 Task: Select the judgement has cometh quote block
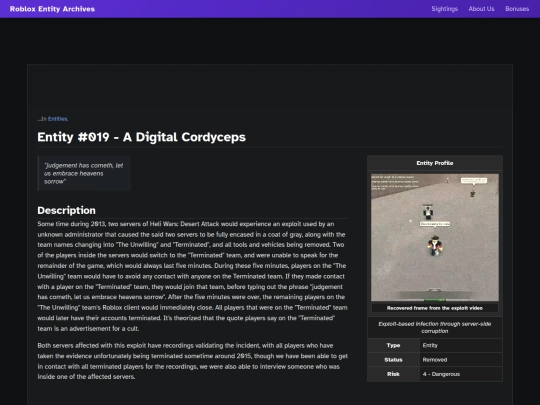click(x=84, y=173)
